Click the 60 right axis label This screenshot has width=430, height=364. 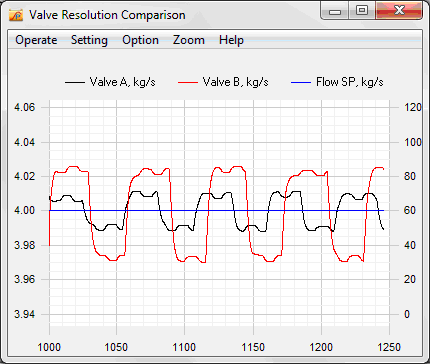[410, 211]
